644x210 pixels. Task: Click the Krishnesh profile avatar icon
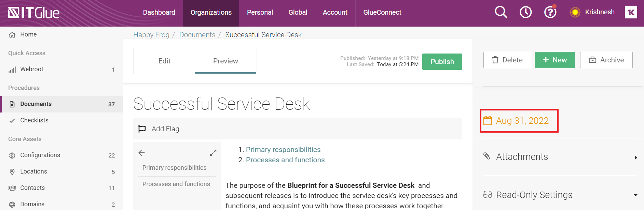[x=575, y=12]
